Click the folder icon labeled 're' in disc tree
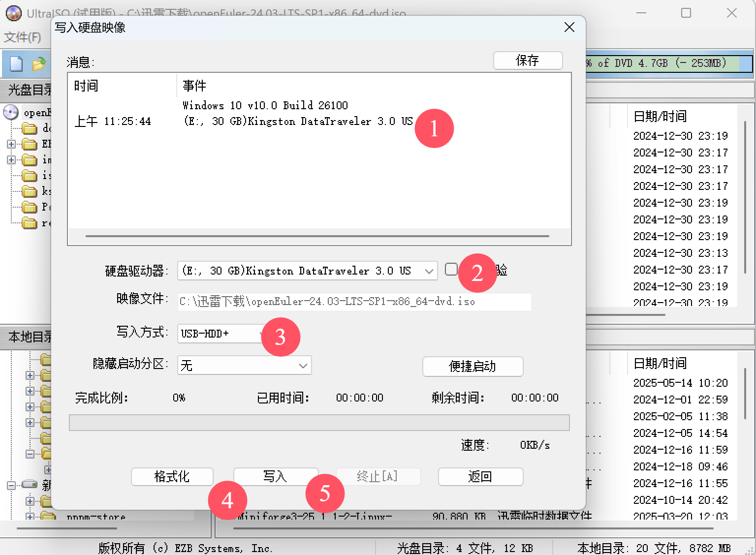 (30, 223)
